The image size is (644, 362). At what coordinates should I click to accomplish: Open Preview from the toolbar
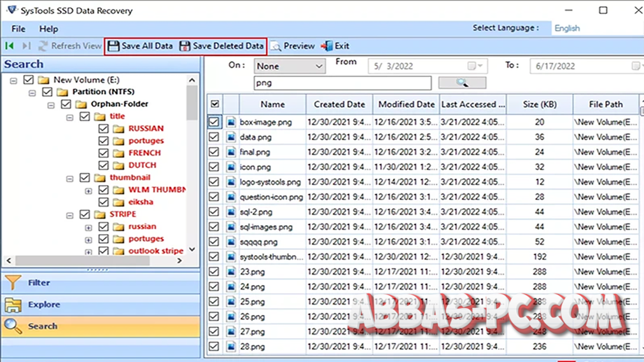[x=292, y=46]
